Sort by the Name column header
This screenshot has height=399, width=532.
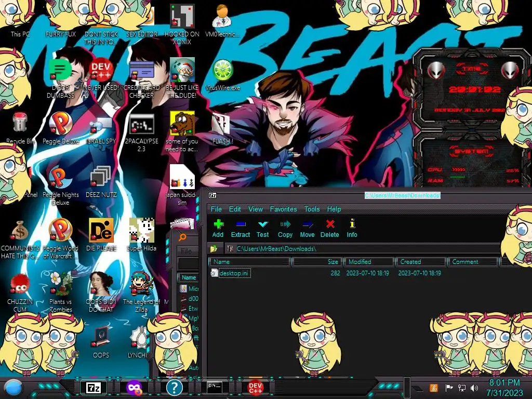point(250,262)
